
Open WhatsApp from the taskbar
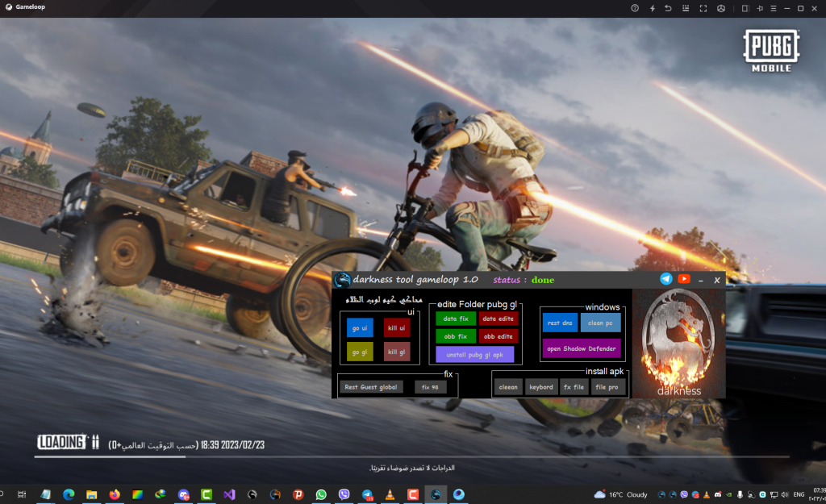(x=321, y=494)
